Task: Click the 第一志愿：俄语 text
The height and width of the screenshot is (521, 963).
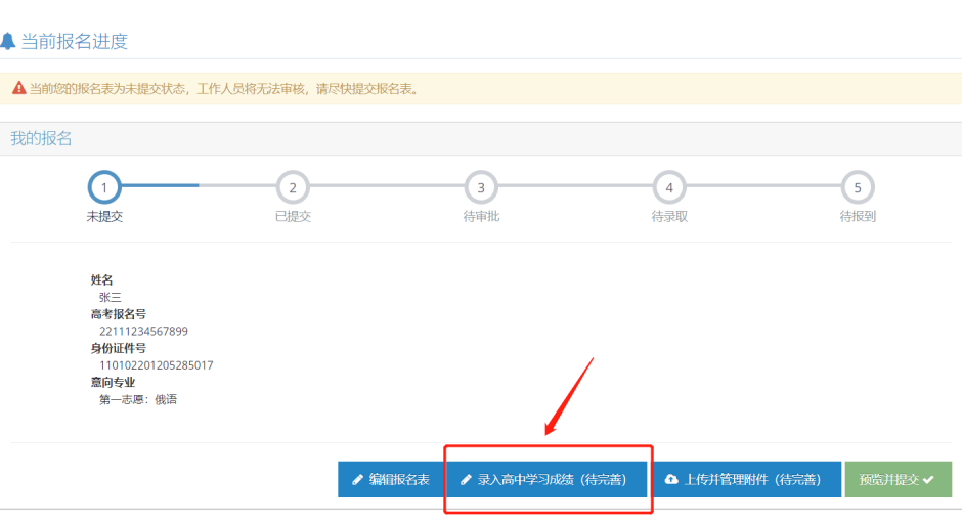Action: (137, 399)
